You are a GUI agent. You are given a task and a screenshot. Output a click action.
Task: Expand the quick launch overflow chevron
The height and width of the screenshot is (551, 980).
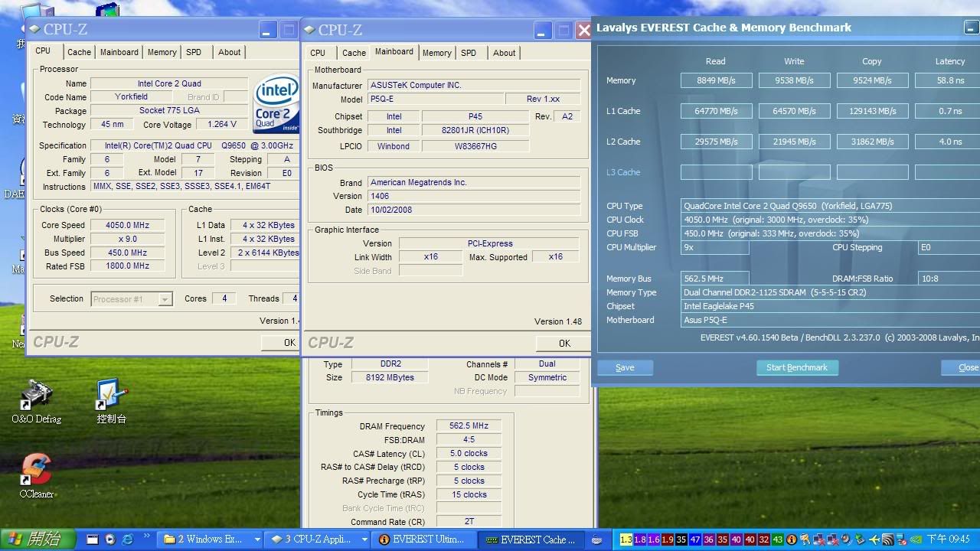(x=146, y=536)
